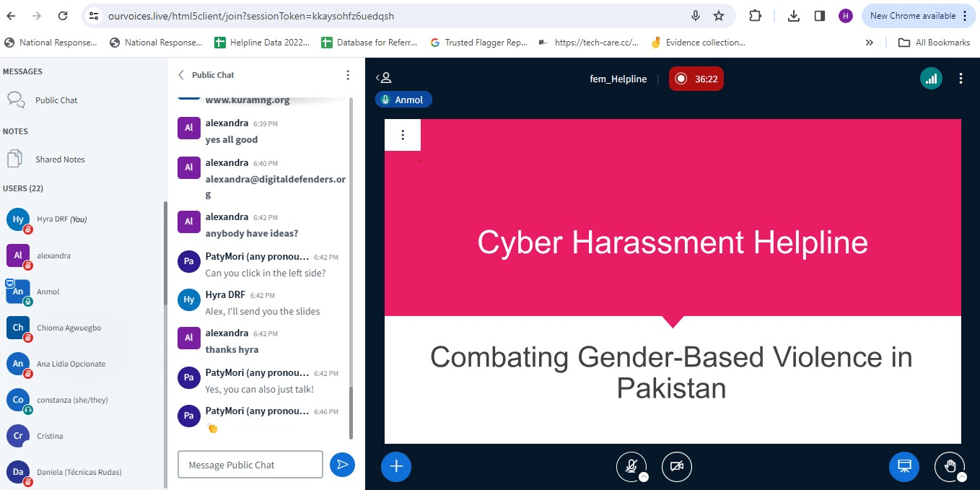Open meeting options three-dot menu
The width and height of the screenshot is (980, 490).
[961, 79]
